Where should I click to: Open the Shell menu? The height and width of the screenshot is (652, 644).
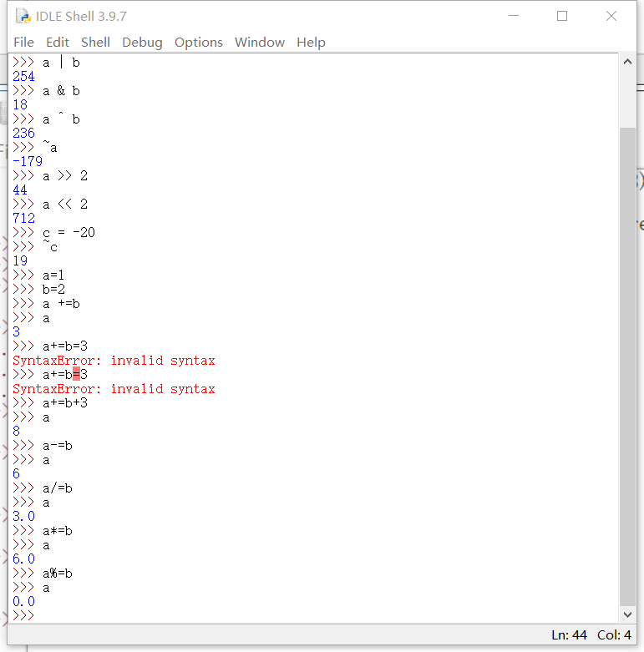[x=95, y=42]
